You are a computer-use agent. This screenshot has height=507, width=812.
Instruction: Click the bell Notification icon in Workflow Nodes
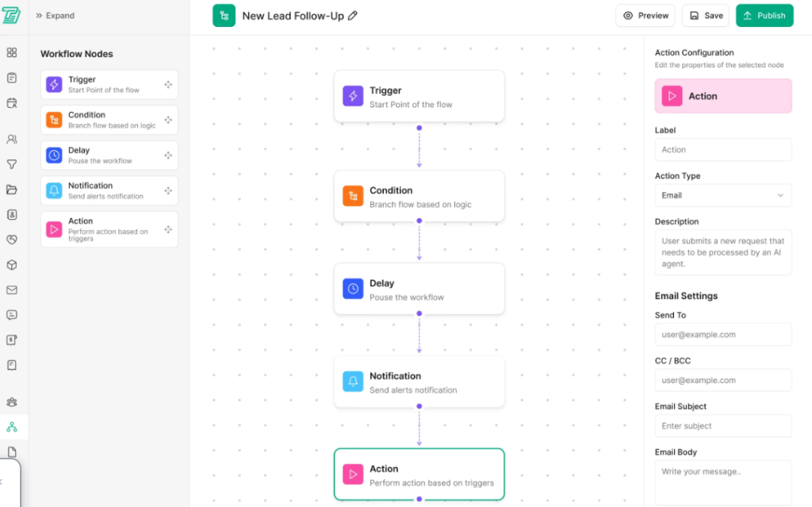54,190
